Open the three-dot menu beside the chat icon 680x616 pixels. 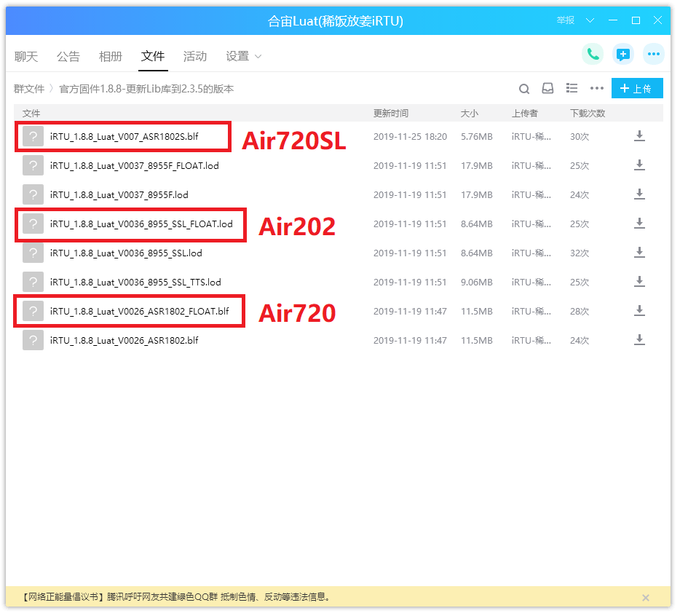(654, 54)
